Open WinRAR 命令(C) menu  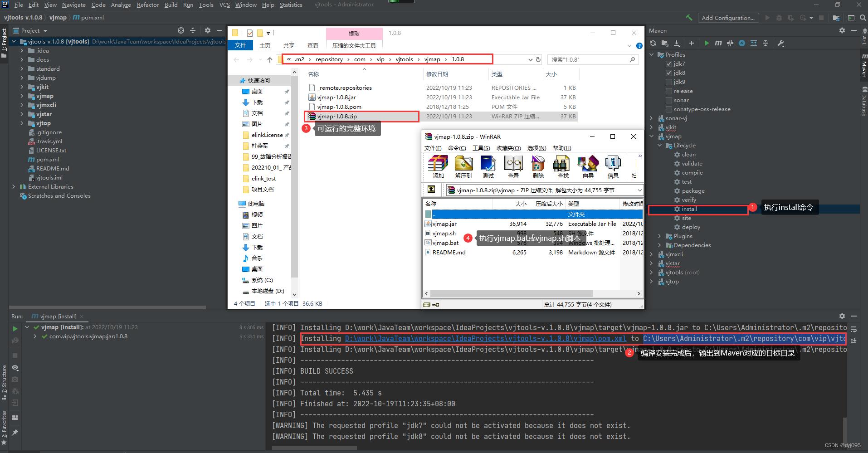click(x=457, y=148)
